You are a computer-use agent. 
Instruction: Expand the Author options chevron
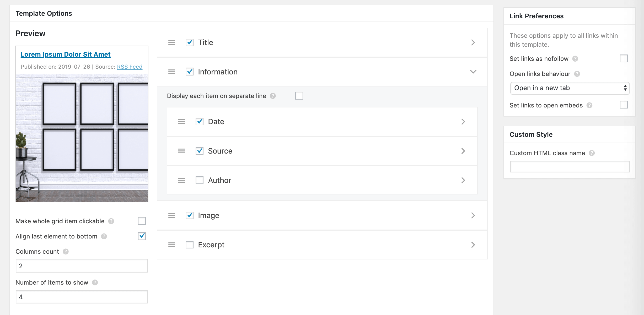[463, 180]
